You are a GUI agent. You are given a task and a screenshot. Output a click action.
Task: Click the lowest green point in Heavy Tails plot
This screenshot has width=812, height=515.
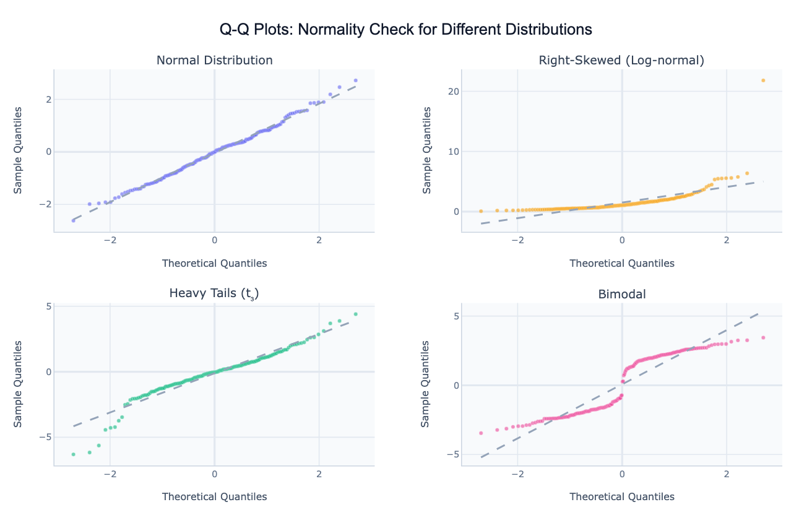pos(73,454)
